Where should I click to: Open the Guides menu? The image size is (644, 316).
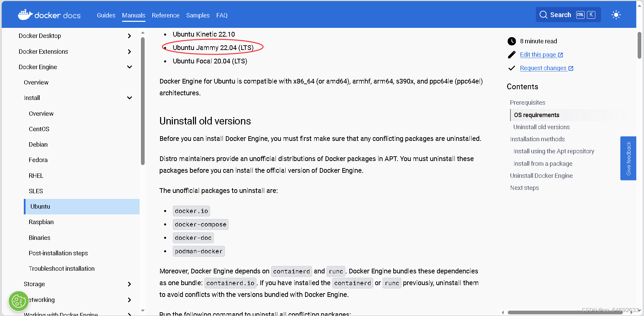pos(106,15)
